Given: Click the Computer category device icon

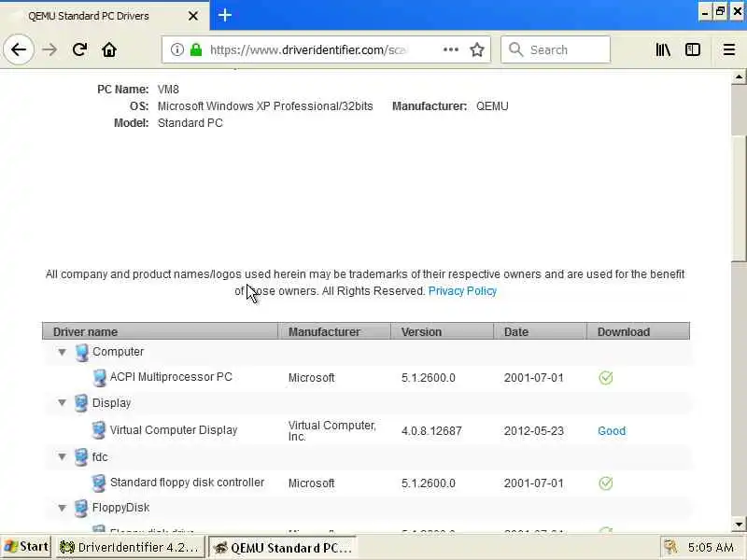Looking at the screenshot, I should [81, 353].
